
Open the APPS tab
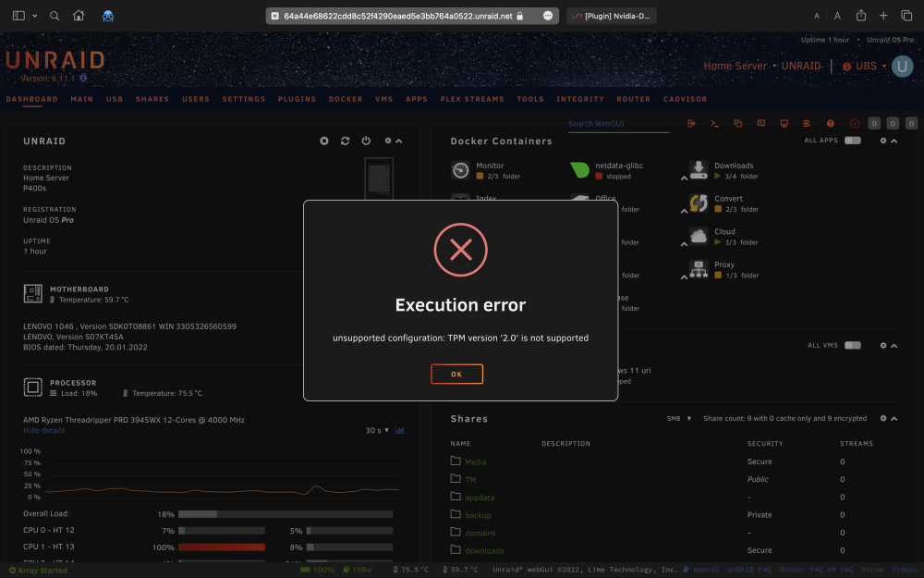417,99
